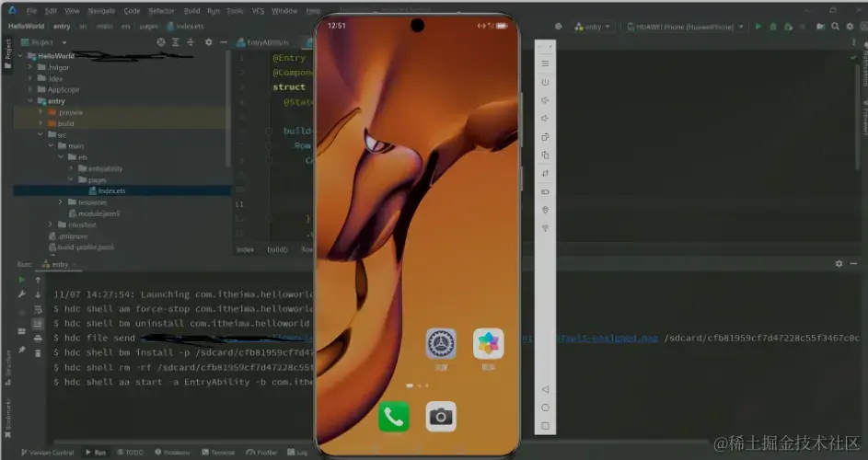Click emulator volume down icon
The image size is (868, 460).
coord(545,119)
